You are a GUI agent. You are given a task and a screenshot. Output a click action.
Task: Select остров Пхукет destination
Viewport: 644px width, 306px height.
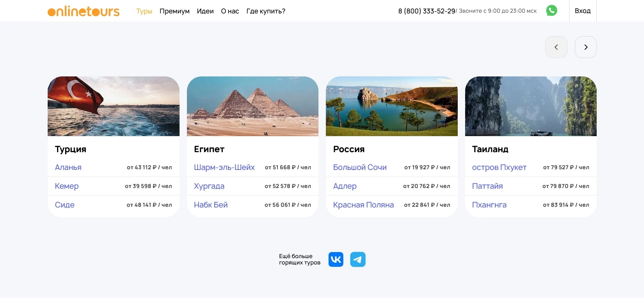[499, 167]
